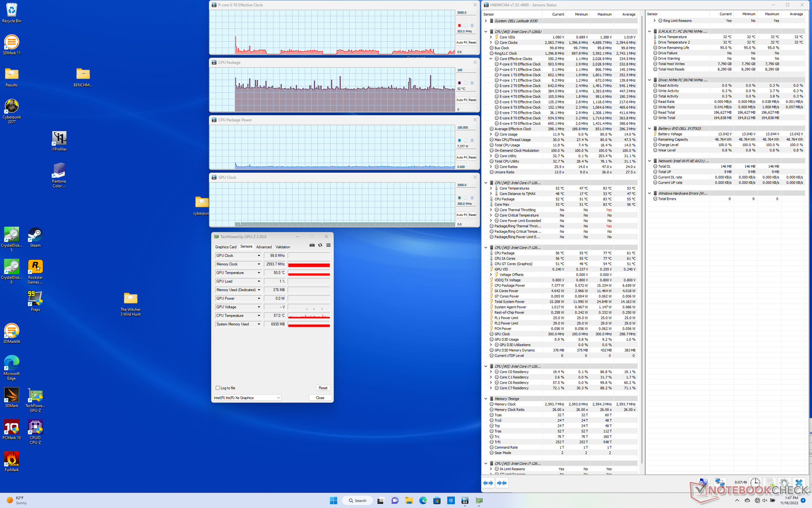The width and height of the screenshot is (812, 508).
Task: Click Windows Start button on taskbar
Action: (333, 500)
